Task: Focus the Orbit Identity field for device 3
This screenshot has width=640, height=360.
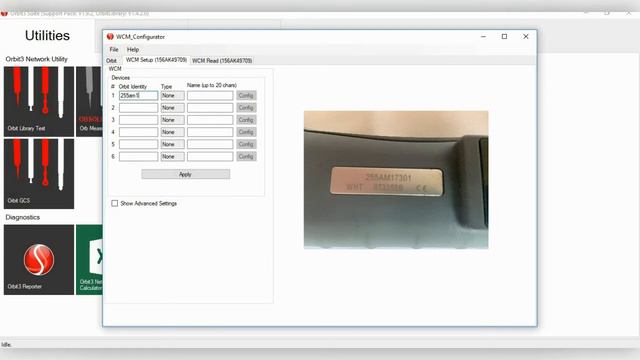Action: (138, 120)
